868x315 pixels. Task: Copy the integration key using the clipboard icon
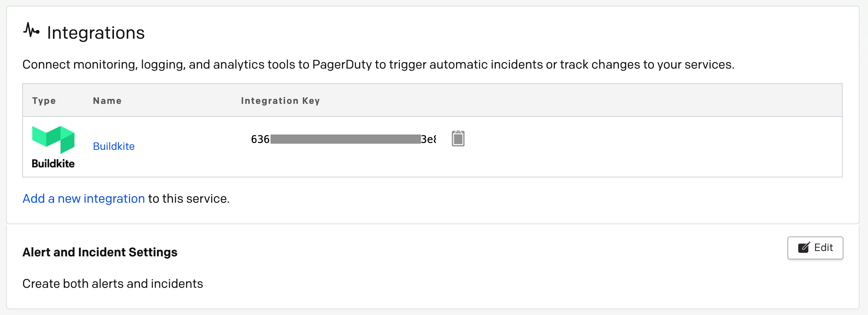pyautogui.click(x=459, y=139)
